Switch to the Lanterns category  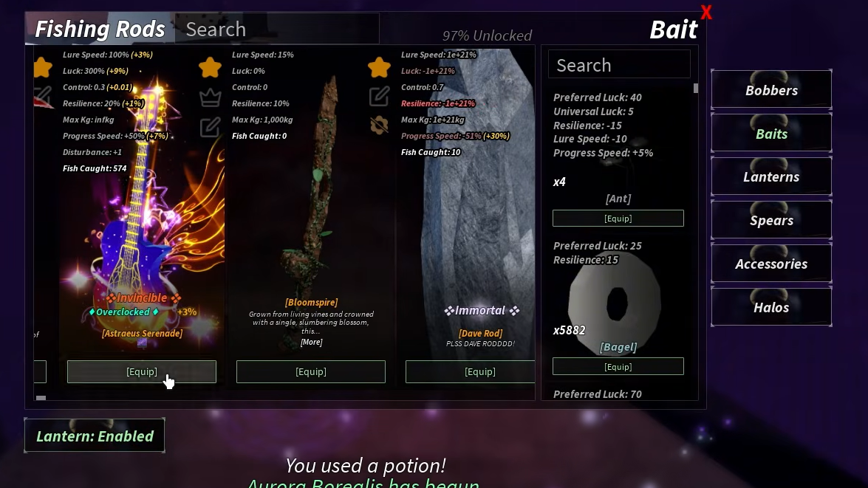coord(771,176)
